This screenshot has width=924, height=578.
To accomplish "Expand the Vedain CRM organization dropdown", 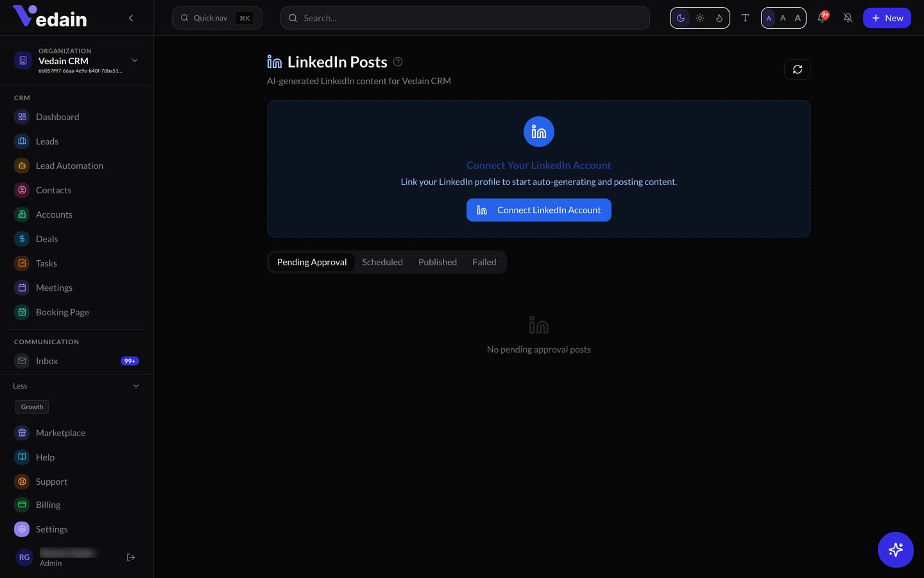I will click(135, 60).
